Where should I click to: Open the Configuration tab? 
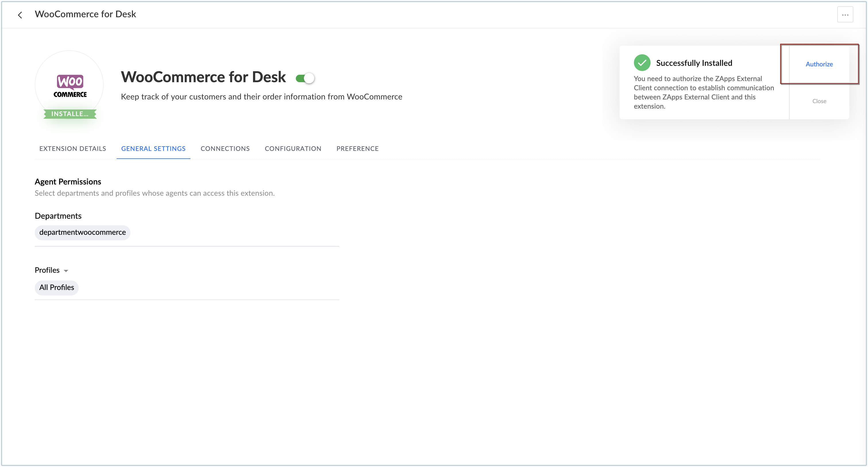coord(293,149)
